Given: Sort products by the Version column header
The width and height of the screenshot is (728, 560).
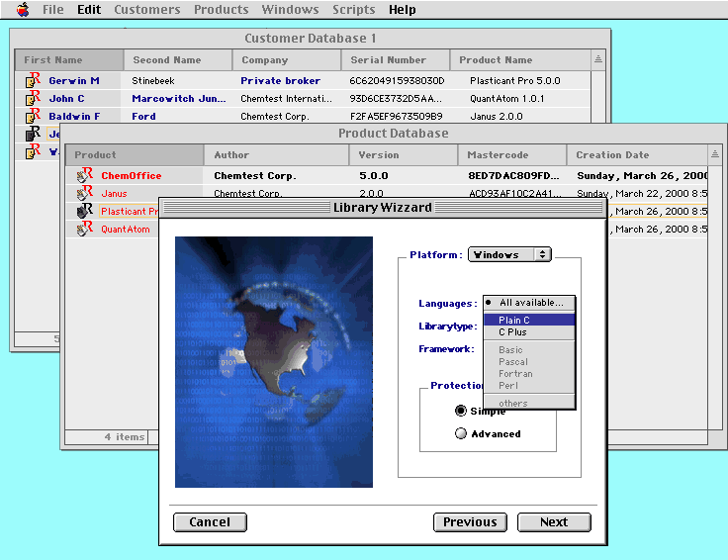Looking at the screenshot, I should click(x=403, y=154).
